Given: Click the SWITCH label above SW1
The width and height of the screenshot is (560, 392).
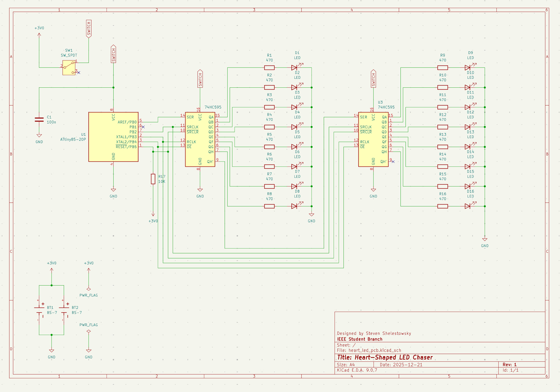Looking at the screenshot, I should pos(89,29).
